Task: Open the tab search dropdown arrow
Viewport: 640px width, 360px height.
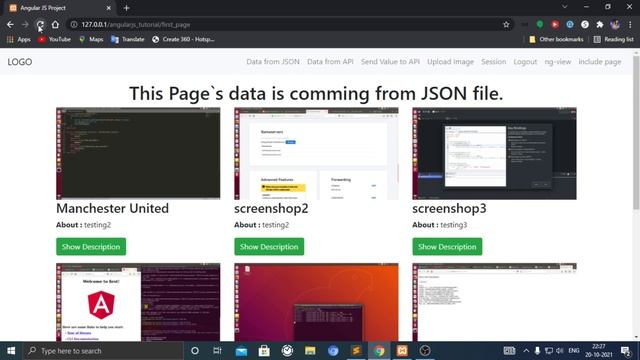Action: [x=564, y=7]
